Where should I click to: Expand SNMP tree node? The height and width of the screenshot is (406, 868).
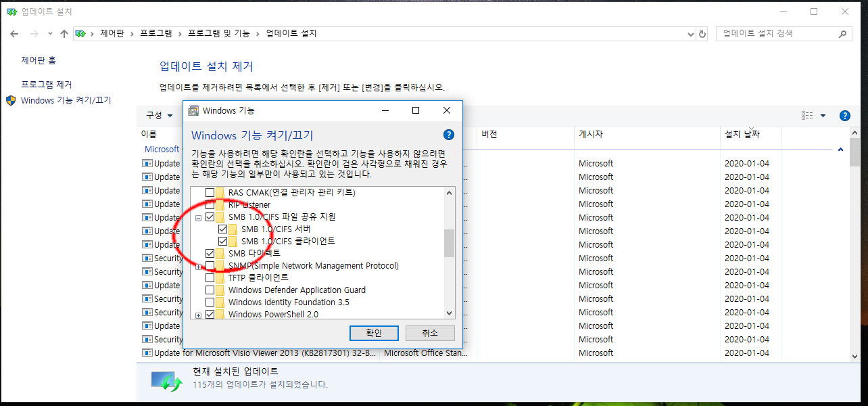pos(199,267)
